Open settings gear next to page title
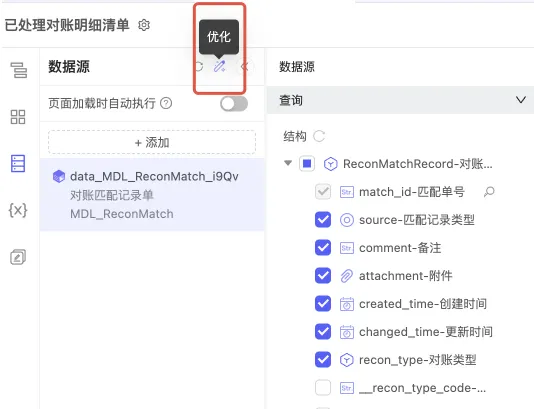 click(144, 25)
